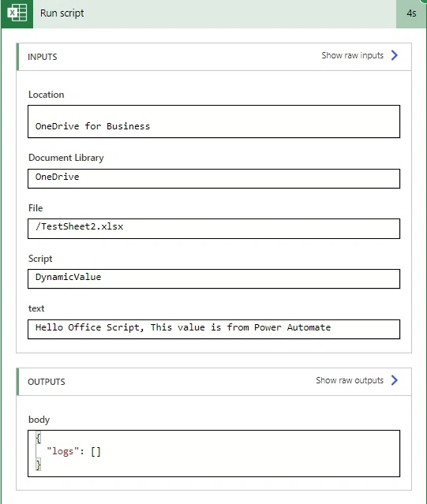Click the Location label
Image resolution: width=427 pixels, height=504 pixels.
[47, 95]
